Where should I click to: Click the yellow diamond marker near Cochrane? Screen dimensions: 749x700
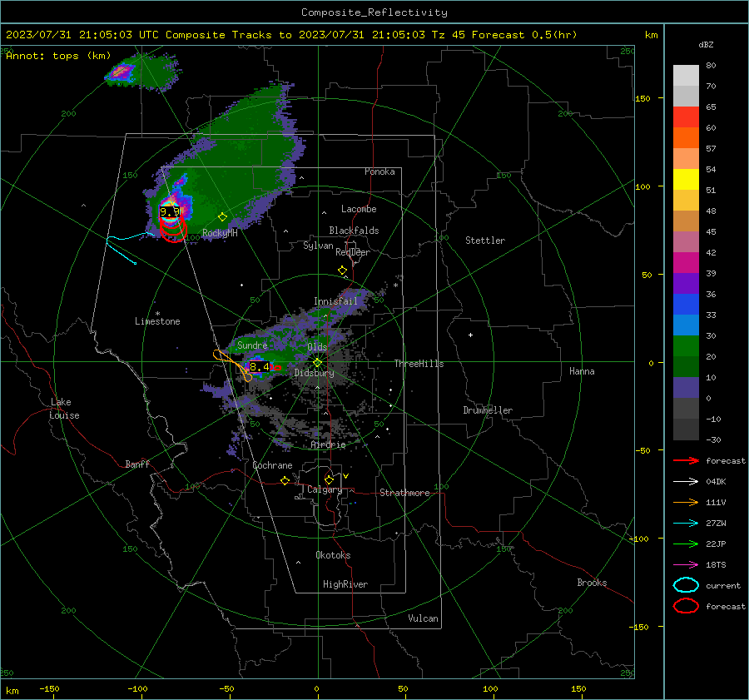click(285, 481)
